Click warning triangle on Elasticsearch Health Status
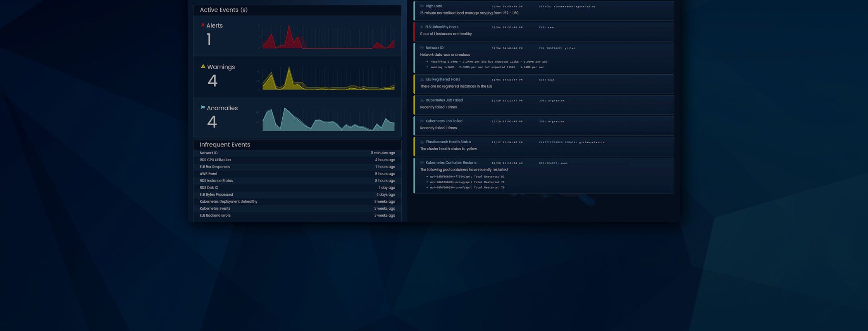868x331 pixels. (x=422, y=142)
